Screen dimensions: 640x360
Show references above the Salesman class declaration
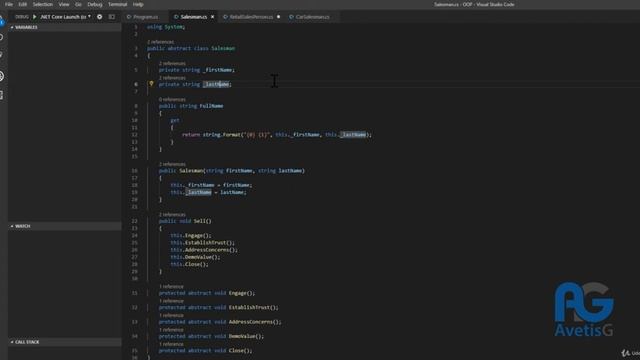[x=160, y=42]
